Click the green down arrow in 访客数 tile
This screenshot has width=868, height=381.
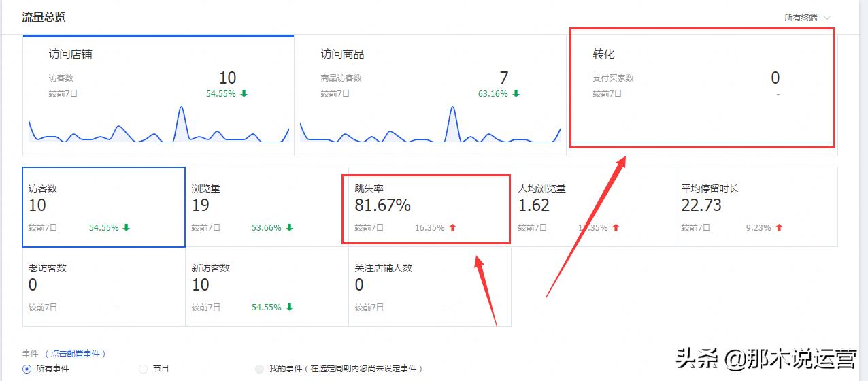pyautogui.click(x=126, y=228)
